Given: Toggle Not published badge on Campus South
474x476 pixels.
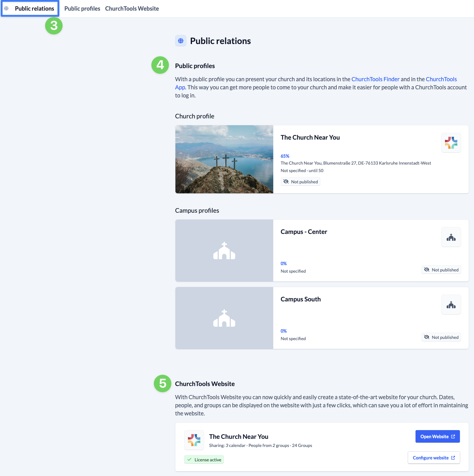Looking at the screenshot, I should click(x=441, y=337).
